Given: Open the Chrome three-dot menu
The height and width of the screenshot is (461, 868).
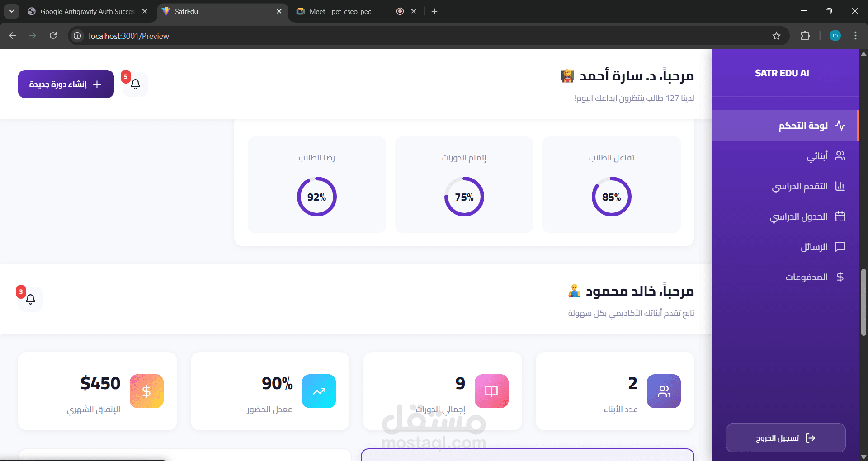Looking at the screenshot, I should (855, 36).
